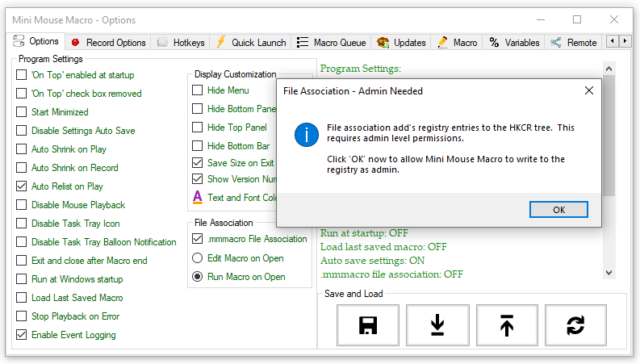Open the Record Options tab
Screen dimensions: 640x364
[108, 43]
